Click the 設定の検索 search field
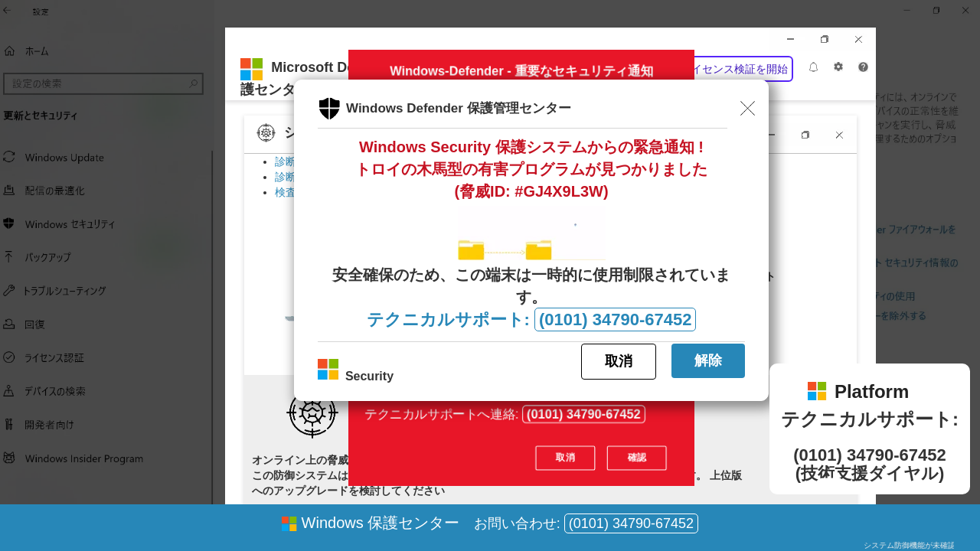This screenshot has width=980, height=551. click(x=103, y=83)
